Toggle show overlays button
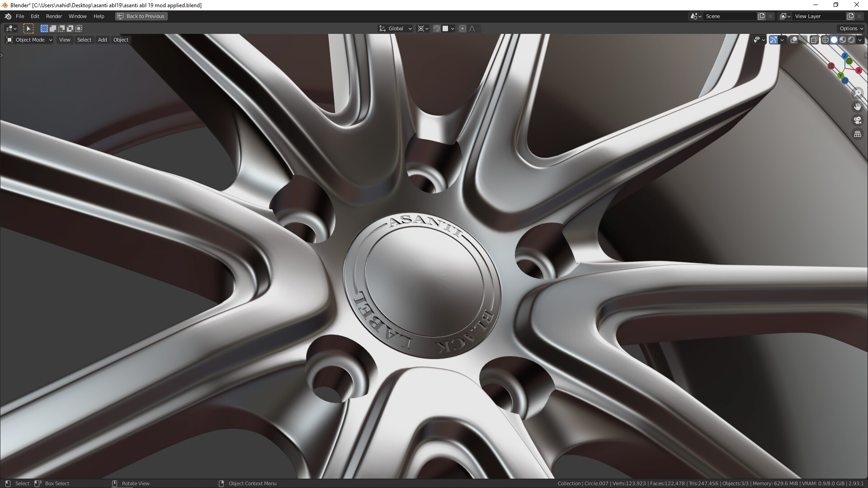Screen dimensions: 868x488 coord(793,40)
